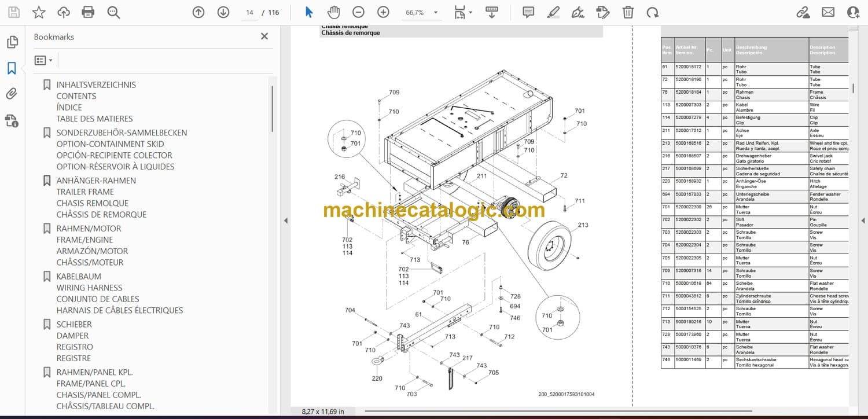The width and height of the screenshot is (868, 419).
Task: Open the document security info panel icon
Action: point(12,120)
